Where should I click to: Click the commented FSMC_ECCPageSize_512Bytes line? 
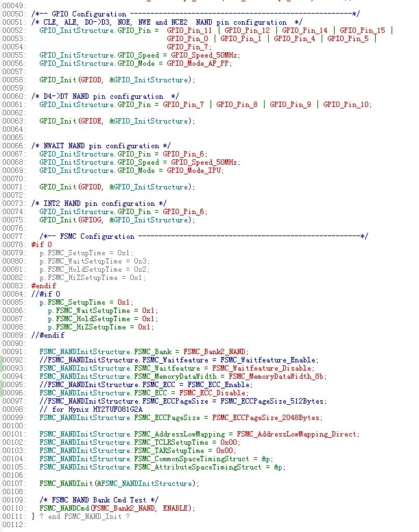183,401
